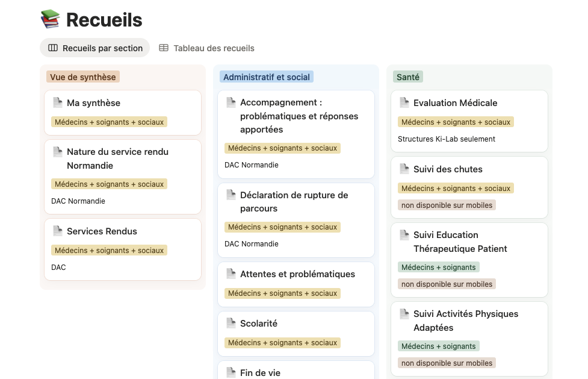This screenshot has height=379, width=588.
Task: Click the non disponible sur mobiles tag
Action: 446,205
